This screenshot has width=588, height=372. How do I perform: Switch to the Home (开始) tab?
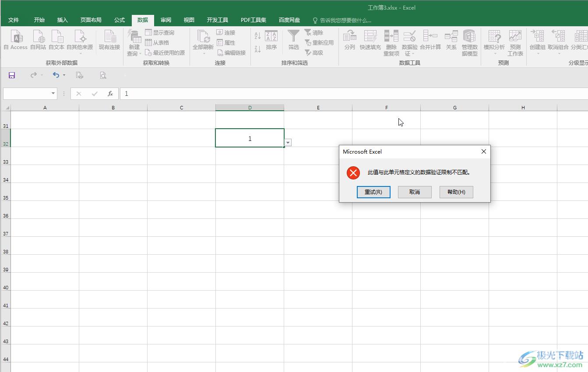click(39, 20)
